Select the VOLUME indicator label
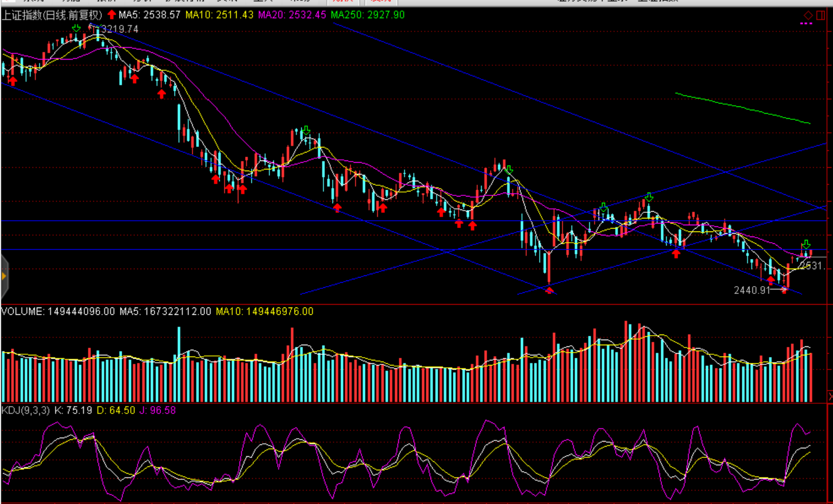Viewport: 833px width, 504px height. (58, 311)
